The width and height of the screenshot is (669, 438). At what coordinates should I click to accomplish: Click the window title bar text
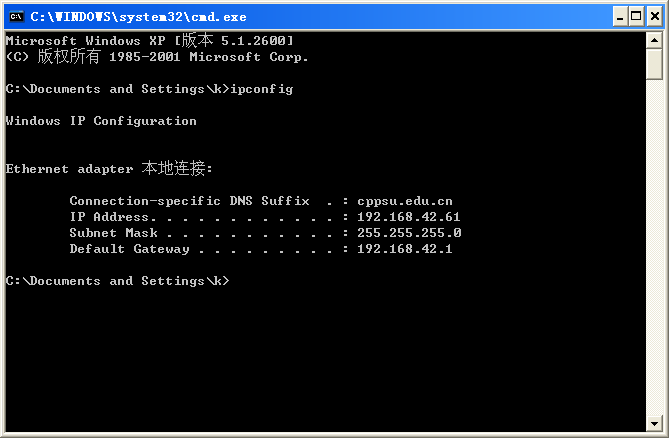coord(138,16)
